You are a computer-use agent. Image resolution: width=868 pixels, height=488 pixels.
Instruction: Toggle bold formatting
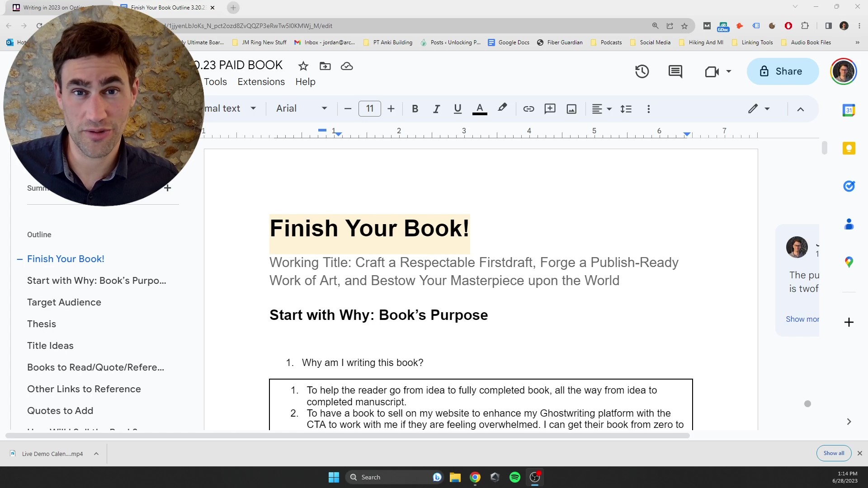coord(415,109)
